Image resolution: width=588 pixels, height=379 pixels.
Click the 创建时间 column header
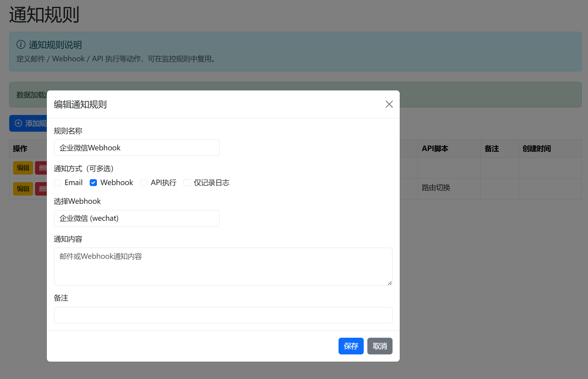tap(537, 148)
